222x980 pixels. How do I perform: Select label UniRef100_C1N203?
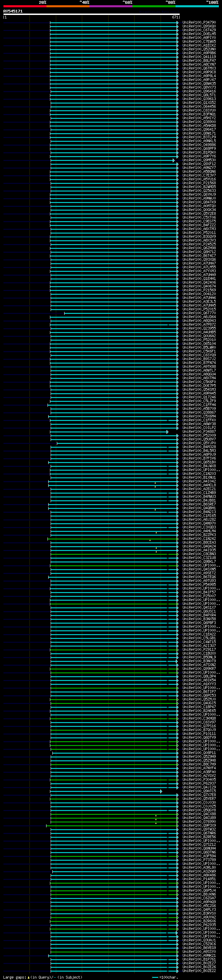pos(199,473)
